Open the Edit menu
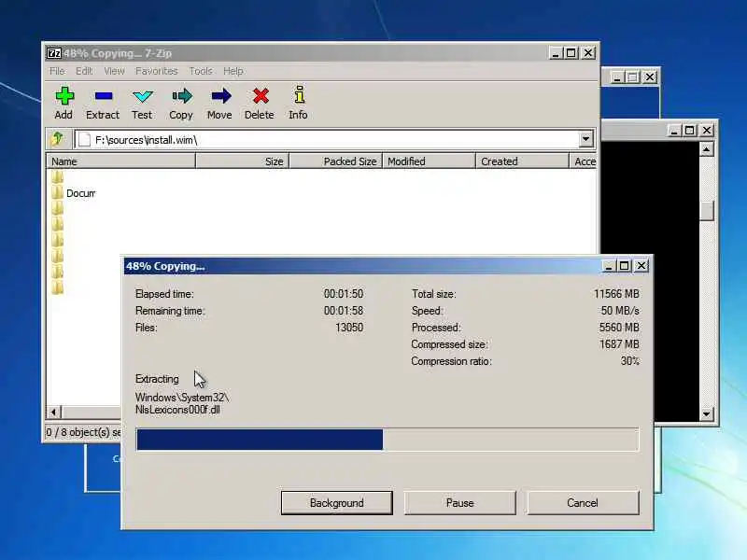Viewport: 747px width, 560px height. pos(84,71)
